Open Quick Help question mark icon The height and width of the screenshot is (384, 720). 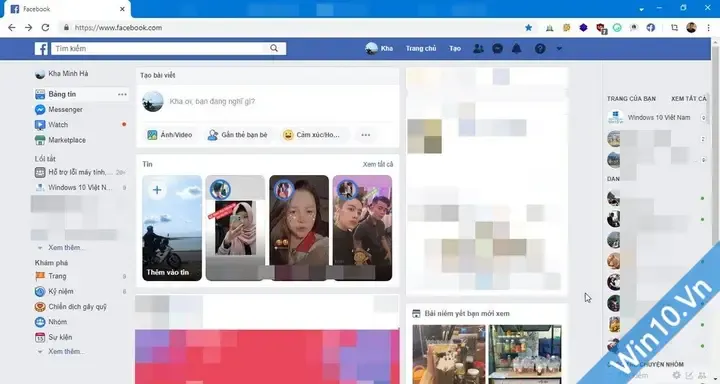coord(540,48)
